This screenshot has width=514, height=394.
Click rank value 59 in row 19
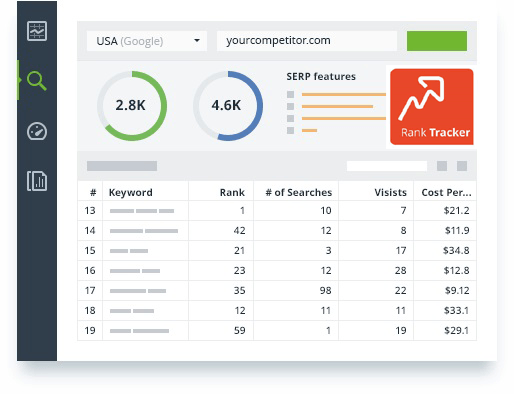239,330
